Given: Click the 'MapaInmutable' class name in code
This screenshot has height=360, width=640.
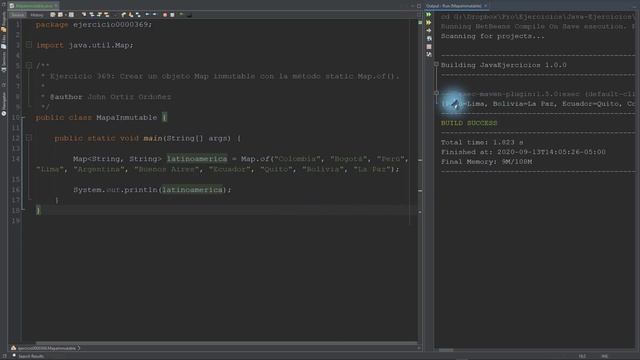Looking at the screenshot, I should pos(127,117).
